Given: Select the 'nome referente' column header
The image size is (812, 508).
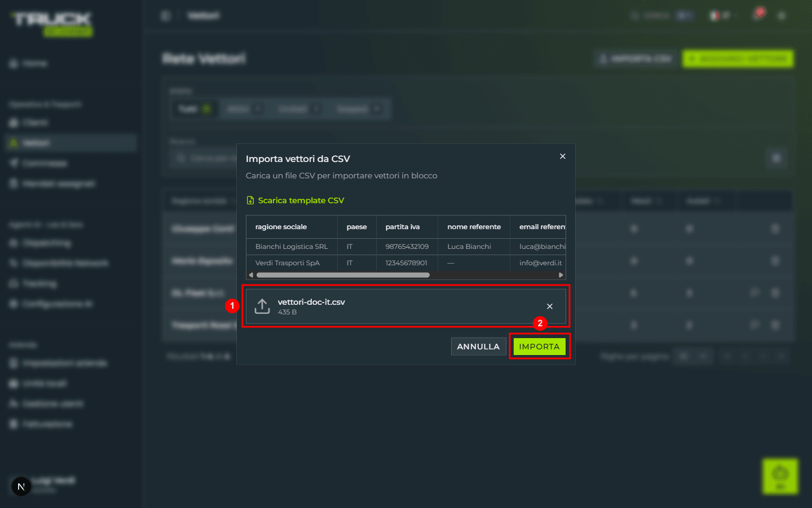Looking at the screenshot, I should [x=474, y=227].
